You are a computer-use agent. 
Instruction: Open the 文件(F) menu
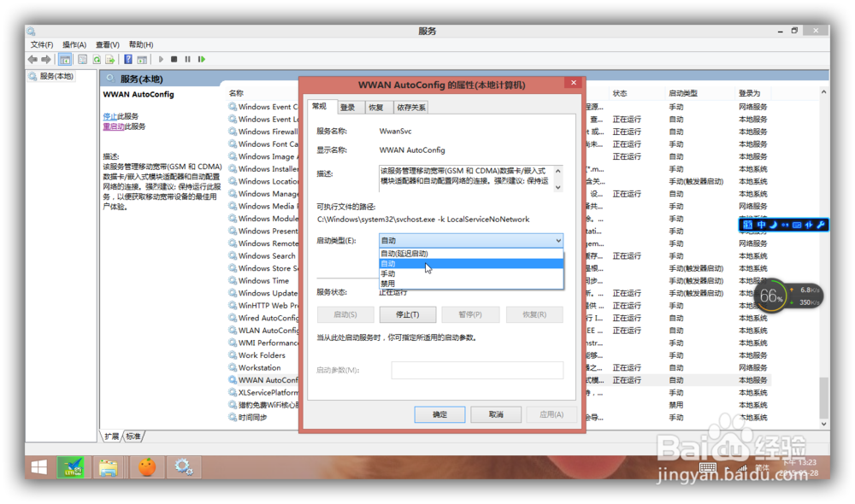click(x=41, y=44)
